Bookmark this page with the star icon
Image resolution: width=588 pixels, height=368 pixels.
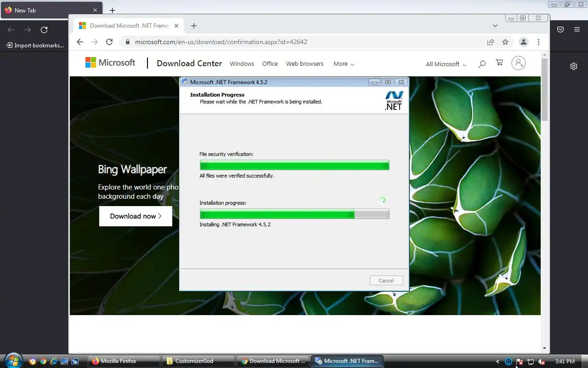click(x=505, y=42)
